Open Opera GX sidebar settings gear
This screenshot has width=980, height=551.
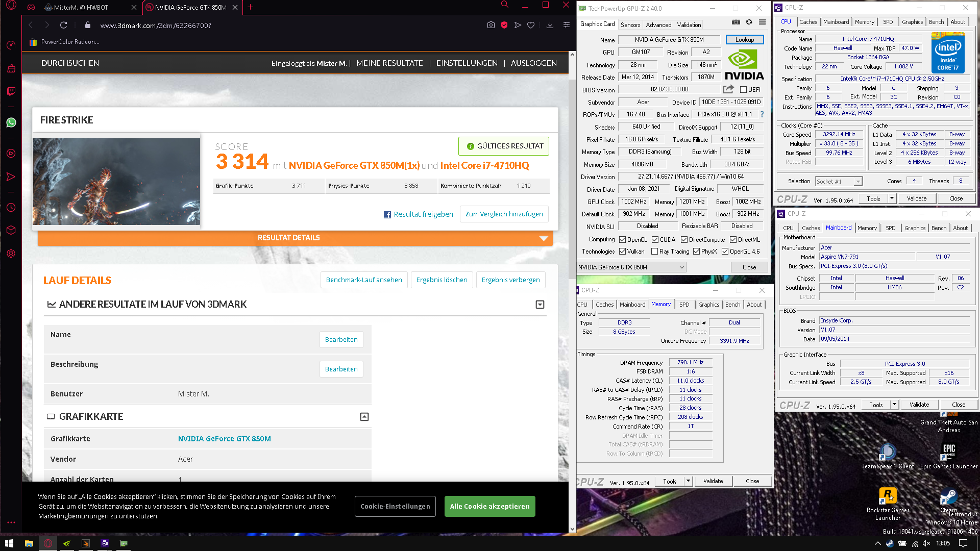11,254
